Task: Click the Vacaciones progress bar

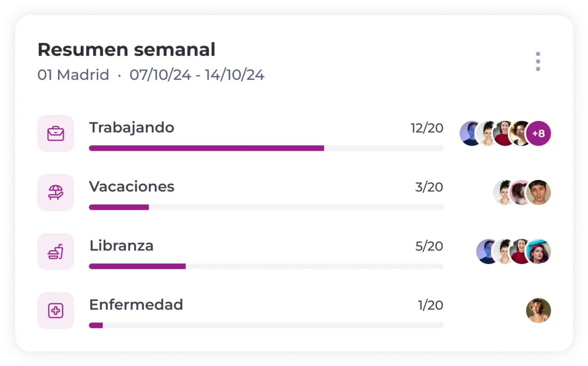Action: pos(266,208)
